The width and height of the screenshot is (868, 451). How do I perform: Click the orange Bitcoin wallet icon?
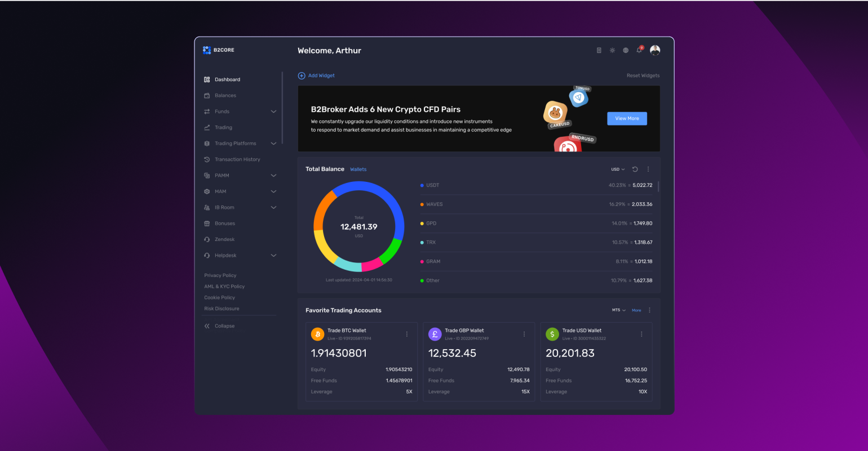[x=318, y=334]
